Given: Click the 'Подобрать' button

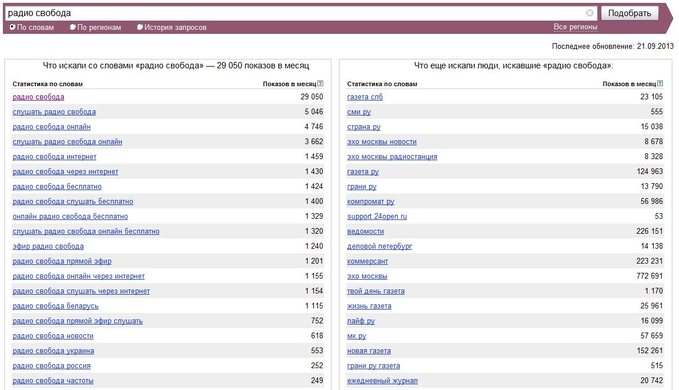Looking at the screenshot, I should [629, 13].
